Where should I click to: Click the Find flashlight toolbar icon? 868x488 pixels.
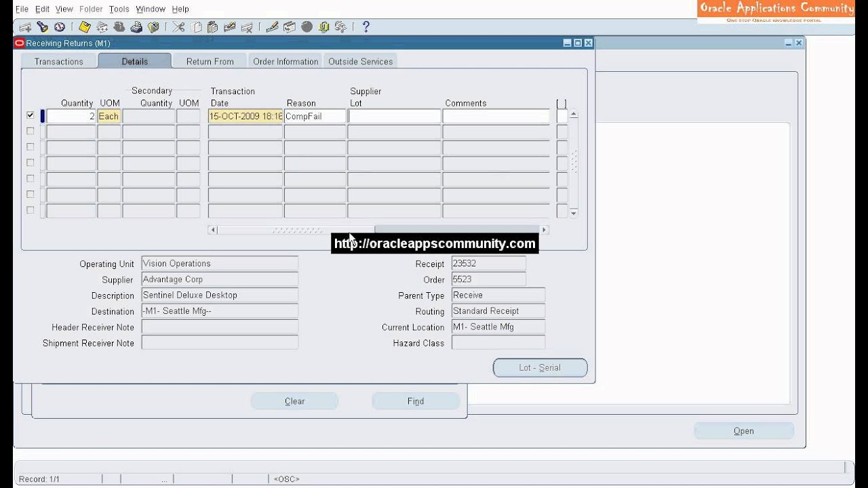pos(42,27)
